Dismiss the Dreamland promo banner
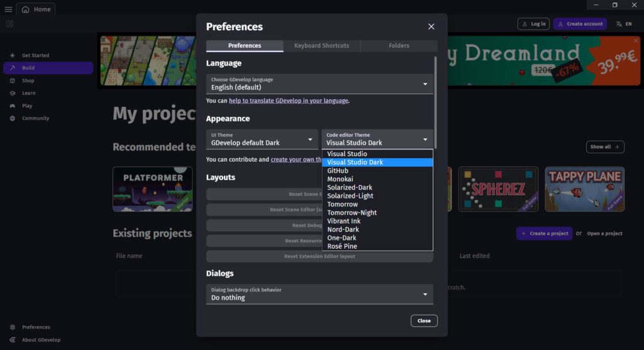This screenshot has width=644, height=350. (x=636, y=40)
